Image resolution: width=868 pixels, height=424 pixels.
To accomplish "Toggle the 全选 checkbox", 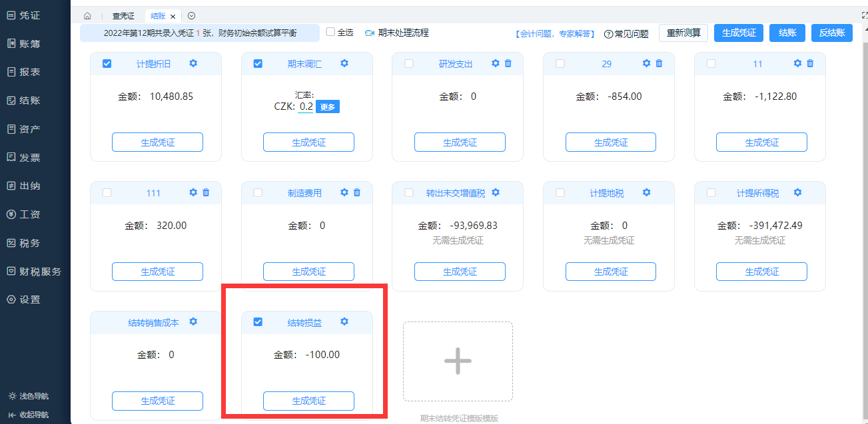I will tap(330, 32).
